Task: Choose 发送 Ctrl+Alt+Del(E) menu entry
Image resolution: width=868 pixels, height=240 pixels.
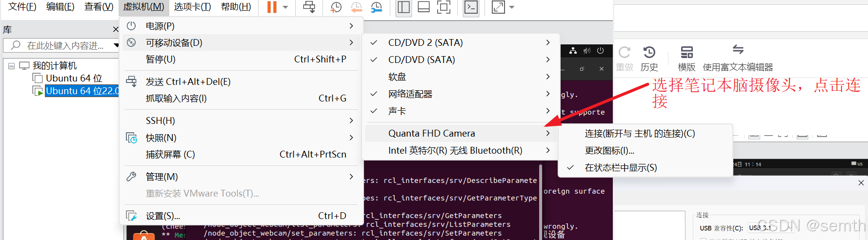Action: coord(240,81)
